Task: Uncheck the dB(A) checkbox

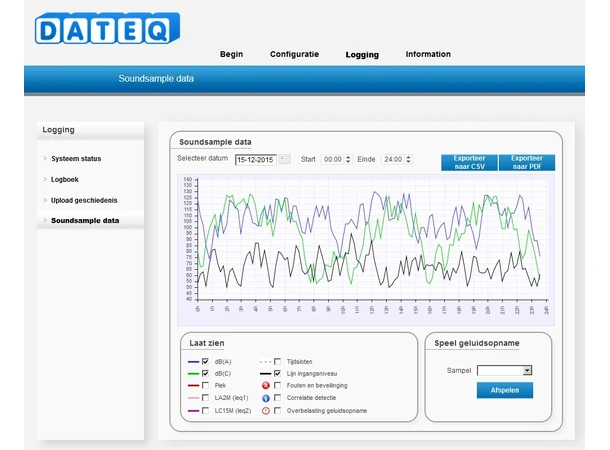Action: [205, 361]
